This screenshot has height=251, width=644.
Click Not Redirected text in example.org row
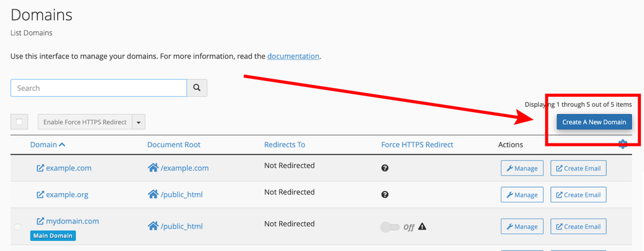[x=289, y=192]
